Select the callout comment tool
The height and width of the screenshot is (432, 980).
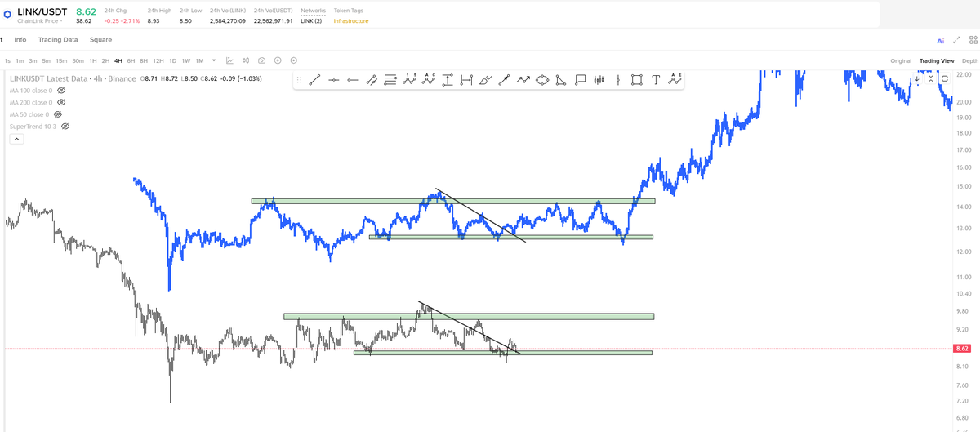click(x=580, y=80)
